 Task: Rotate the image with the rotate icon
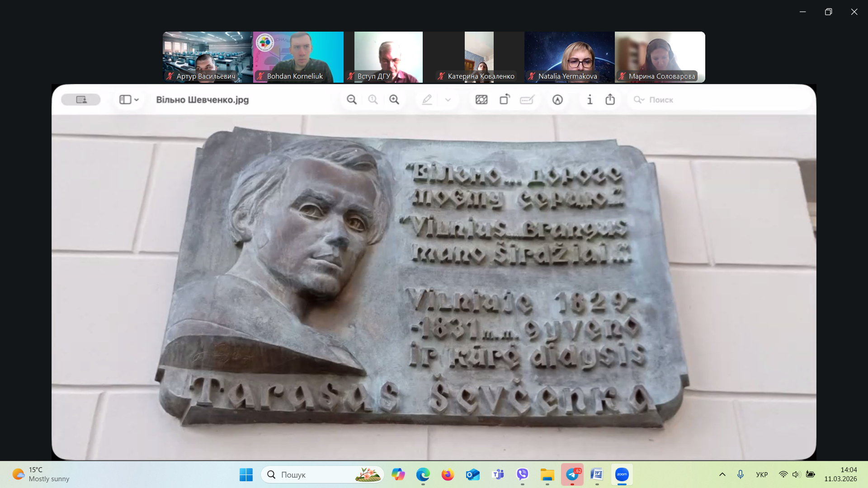pyautogui.click(x=505, y=100)
